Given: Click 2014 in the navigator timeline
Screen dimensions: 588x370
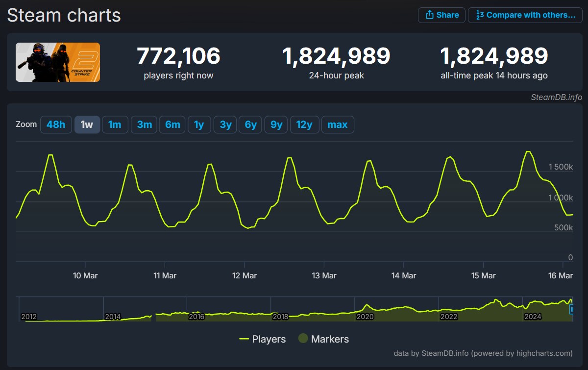Looking at the screenshot, I should 113,317.
